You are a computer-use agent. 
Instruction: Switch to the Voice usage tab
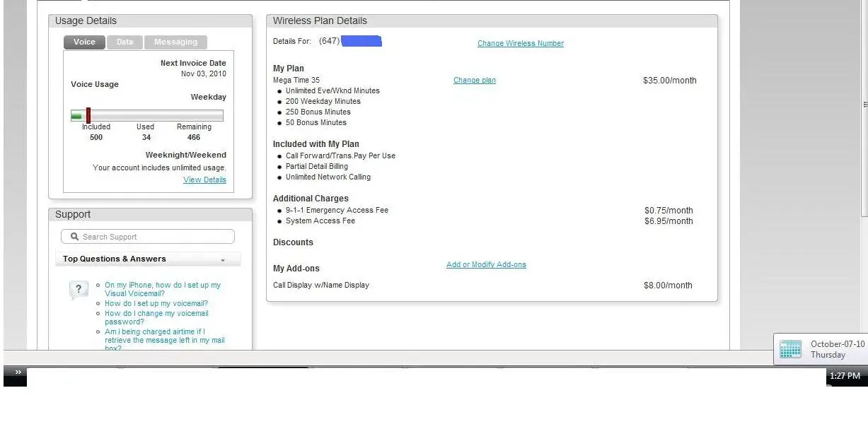pyautogui.click(x=84, y=42)
